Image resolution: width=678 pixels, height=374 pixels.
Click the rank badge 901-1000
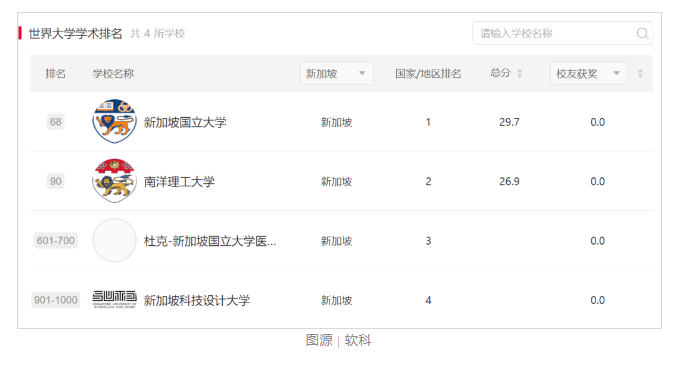(x=56, y=300)
